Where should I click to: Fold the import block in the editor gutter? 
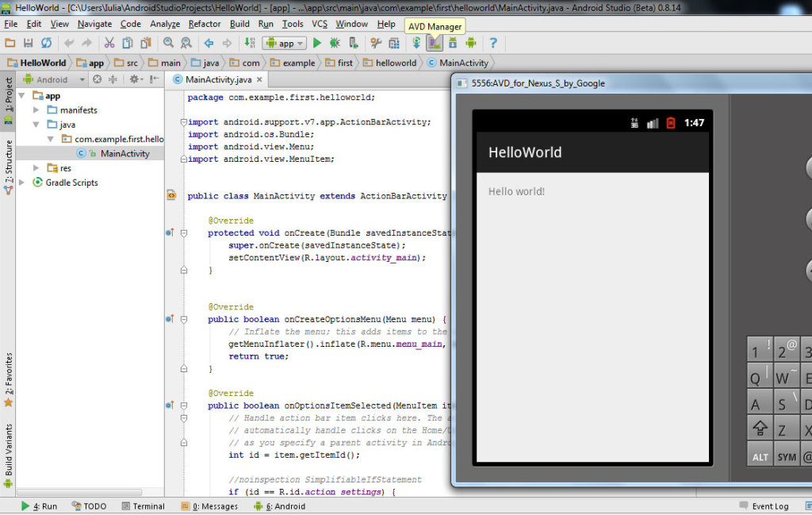[x=184, y=122]
